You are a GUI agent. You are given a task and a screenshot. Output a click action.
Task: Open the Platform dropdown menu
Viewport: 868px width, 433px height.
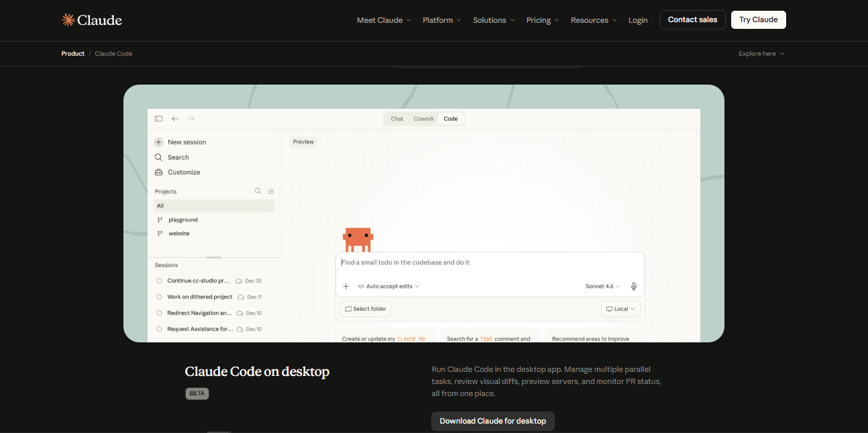pos(441,20)
